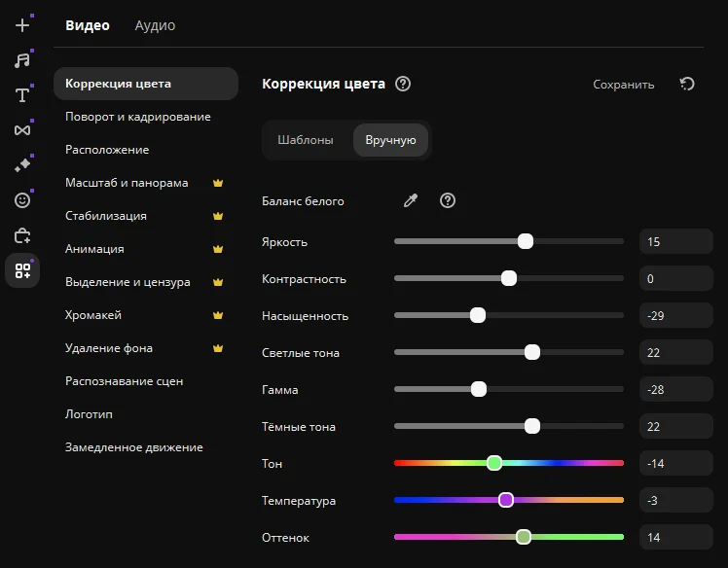Select the Titles text tool icon
Screen dimensions: 728x568
22,94
